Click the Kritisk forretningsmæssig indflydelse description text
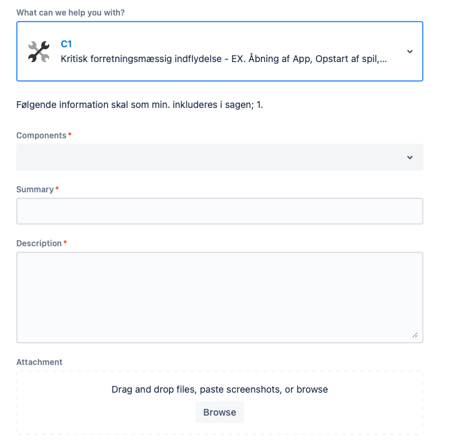Viewport: 476px width, 448px height. pos(224,59)
